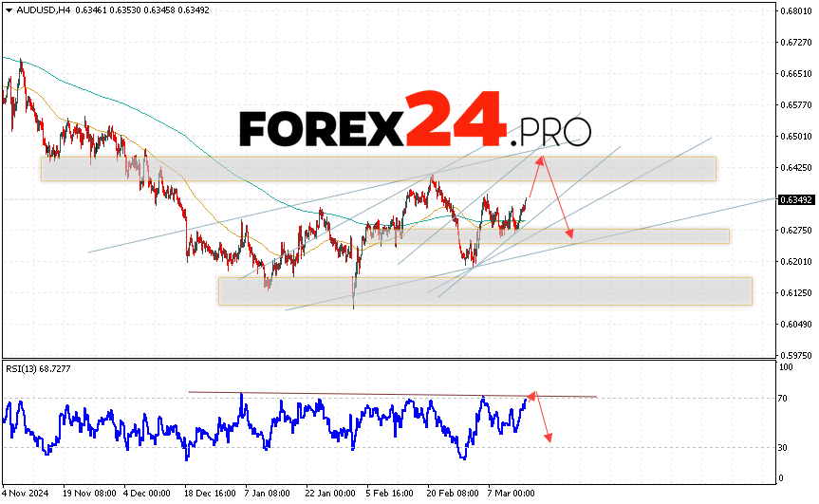This screenshot has height=504, width=819.
Task: Select the upper gray resistance zone rectangle
Action: (x=378, y=169)
